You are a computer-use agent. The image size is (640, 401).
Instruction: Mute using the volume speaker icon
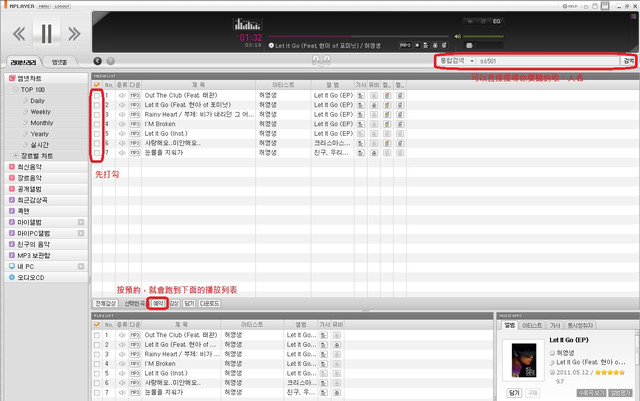coord(458,36)
